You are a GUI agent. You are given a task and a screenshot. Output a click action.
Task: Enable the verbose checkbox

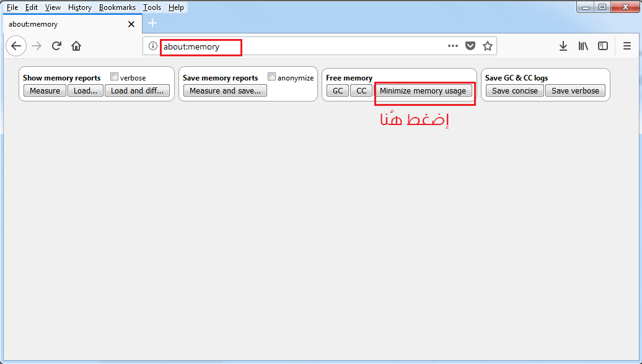114,77
